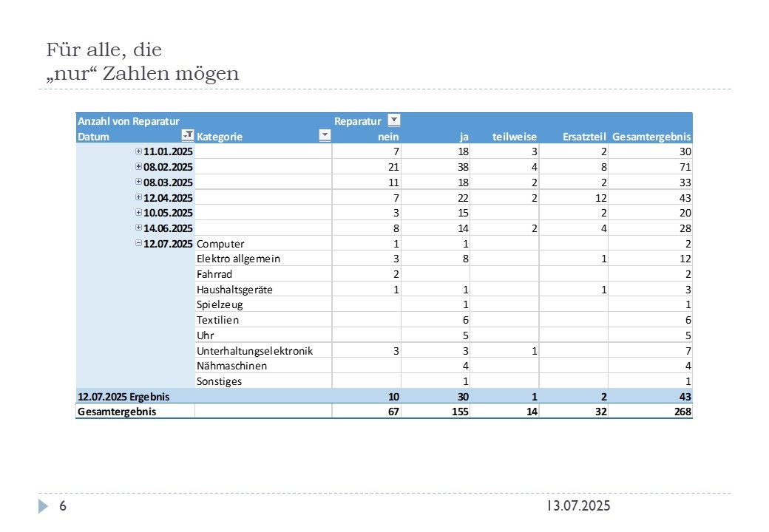Image resolution: width=769 pixels, height=532 pixels.
Task: Expand the 08.02.2025 date row
Action: point(138,166)
